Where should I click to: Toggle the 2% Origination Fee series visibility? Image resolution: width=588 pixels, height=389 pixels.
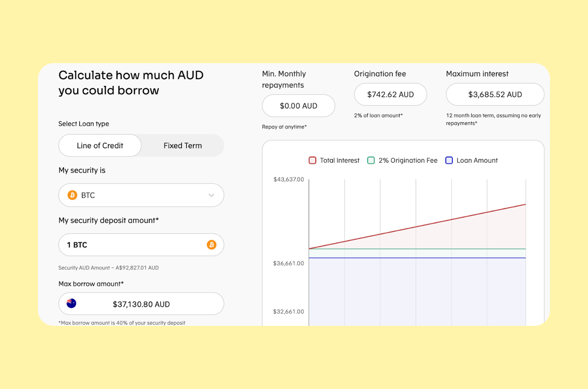(402, 160)
